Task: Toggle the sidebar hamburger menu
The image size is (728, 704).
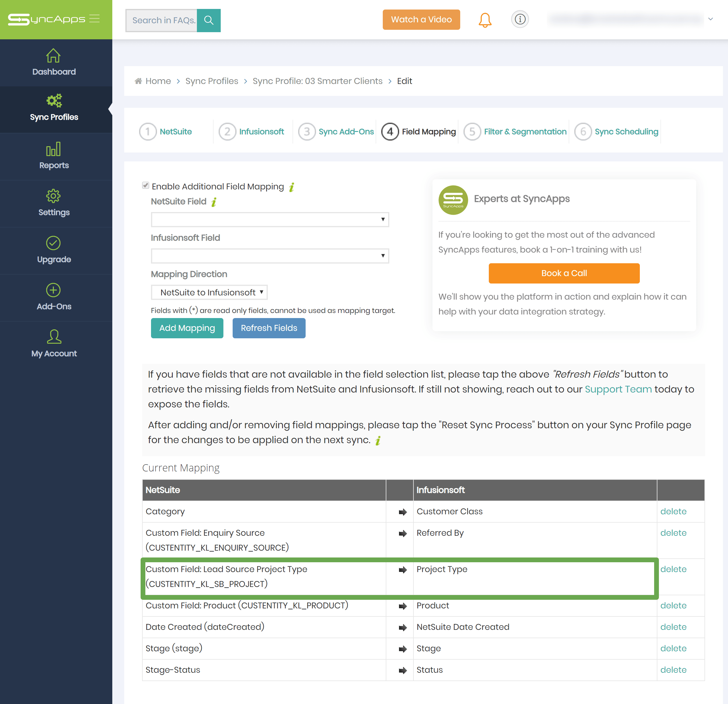Action: coord(95,18)
